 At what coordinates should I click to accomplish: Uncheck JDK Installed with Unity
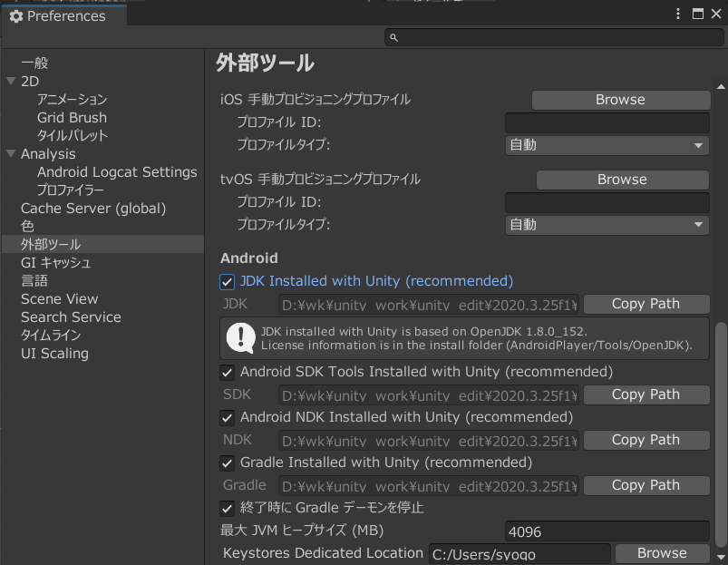pyautogui.click(x=227, y=282)
